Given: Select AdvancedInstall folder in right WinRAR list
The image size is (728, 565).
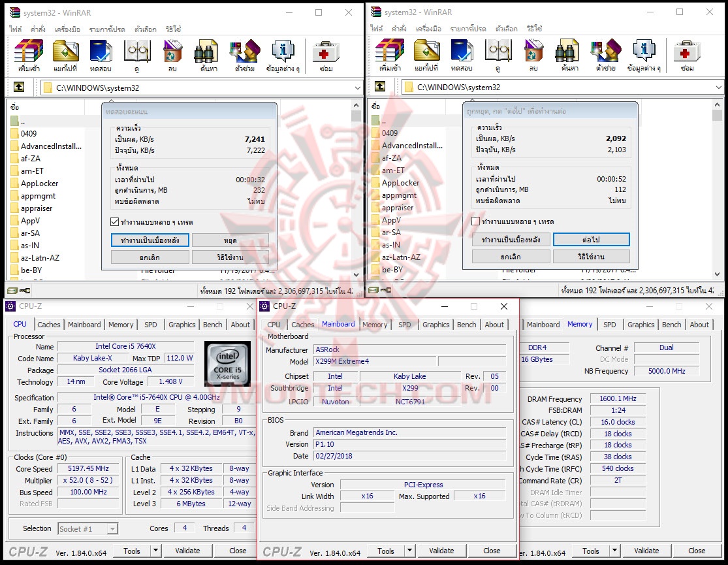Looking at the screenshot, I should pyautogui.click(x=407, y=146).
